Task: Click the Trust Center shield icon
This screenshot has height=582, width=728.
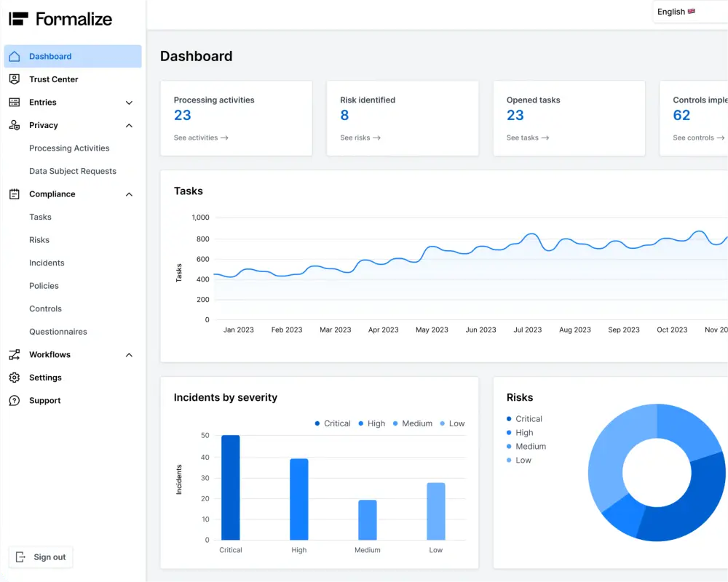Action: [x=15, y=79]
